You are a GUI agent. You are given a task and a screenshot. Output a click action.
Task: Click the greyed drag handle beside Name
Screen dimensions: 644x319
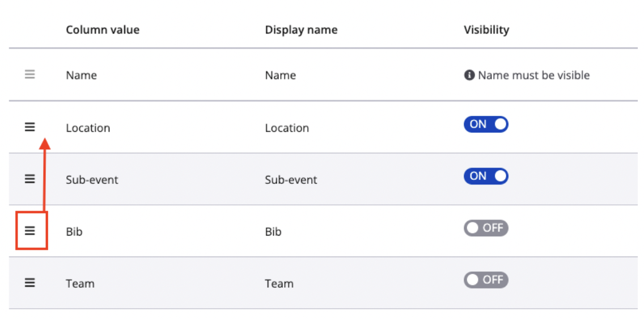click(x=30, y=74)
